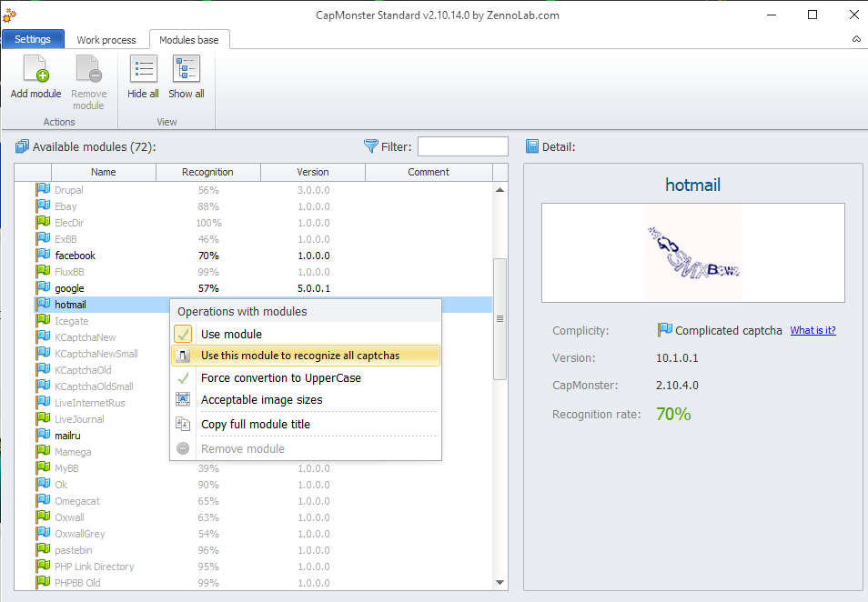Click the scroll down arrow of module list
Screen dimensions: 868x602
(x=500, y=582)
